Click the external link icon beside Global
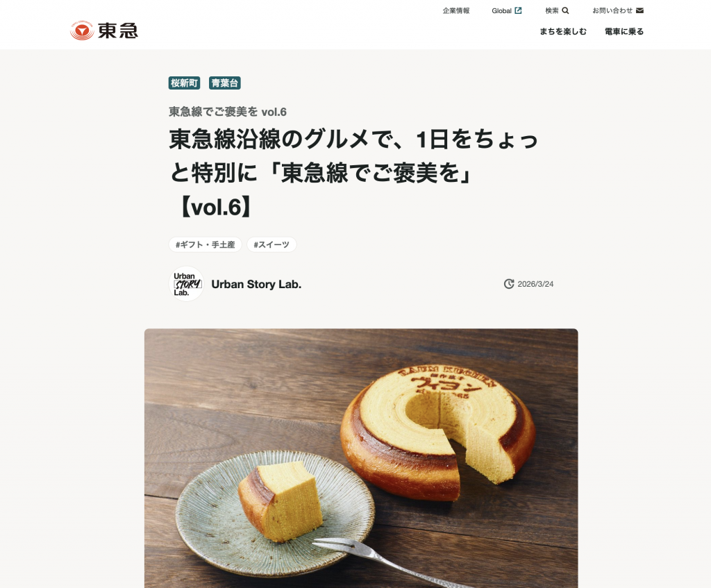Viewport: 711px width, 588px height. (x=518, y=10)
